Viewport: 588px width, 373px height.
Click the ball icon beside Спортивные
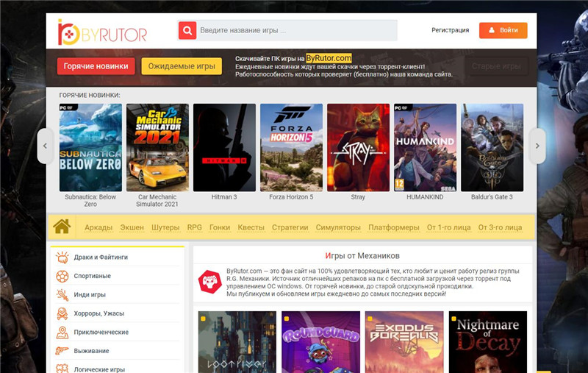(x=62, y=276)
